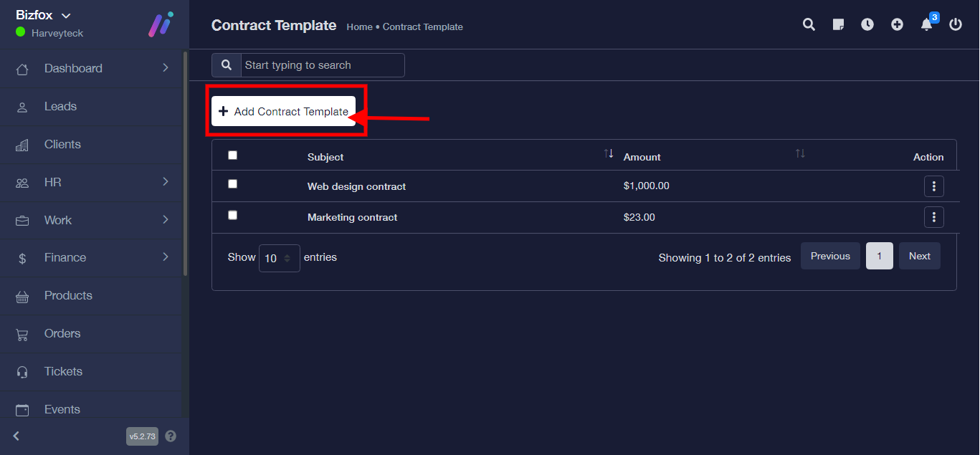This screenshot has height=455, width=980.
Task: Open Tickets from the sidebar
Action: [x=63, y=371]
